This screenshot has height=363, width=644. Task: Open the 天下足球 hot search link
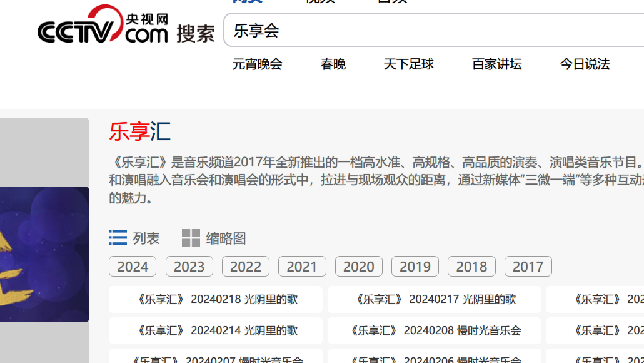[x=409, y=64]
